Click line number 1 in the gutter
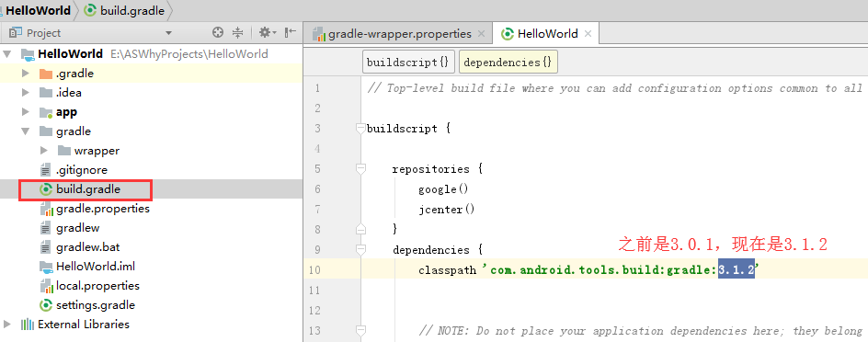 click(x=317, y=88)
